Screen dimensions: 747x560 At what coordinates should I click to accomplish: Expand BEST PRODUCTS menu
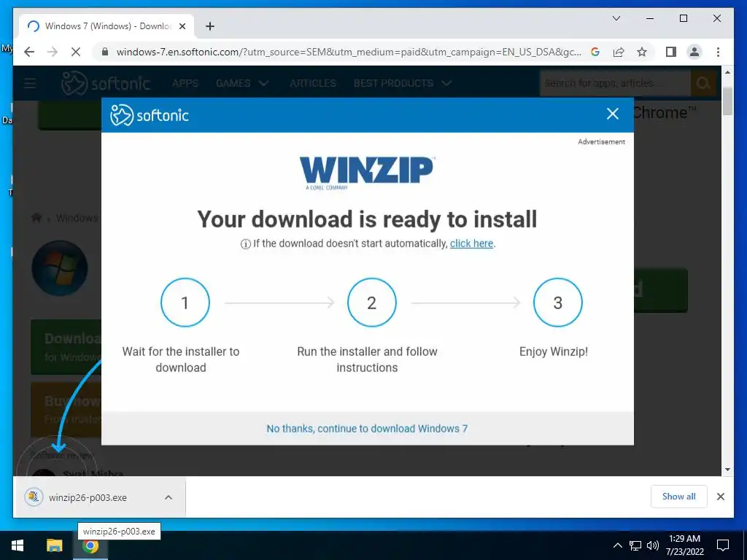click(x=402, y=83)
